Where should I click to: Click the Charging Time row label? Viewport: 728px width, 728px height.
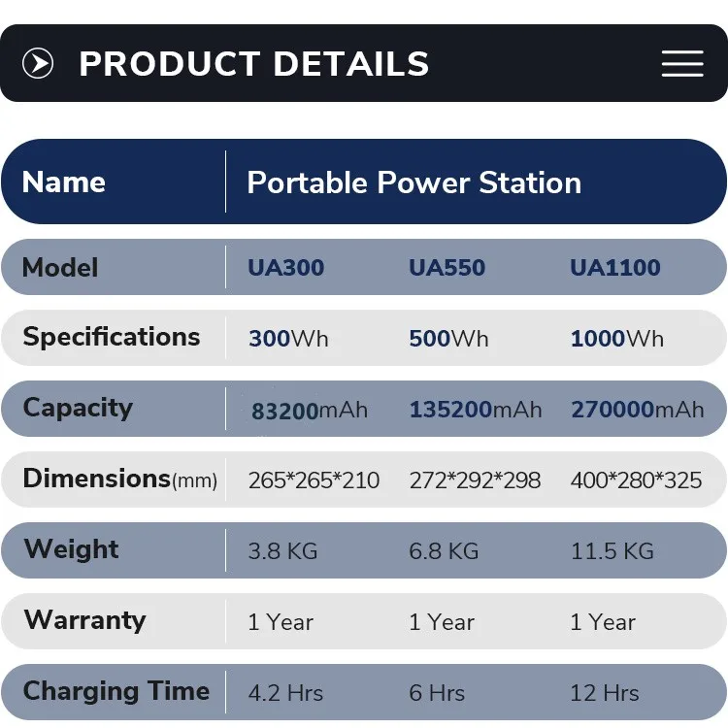pos(116,691)
